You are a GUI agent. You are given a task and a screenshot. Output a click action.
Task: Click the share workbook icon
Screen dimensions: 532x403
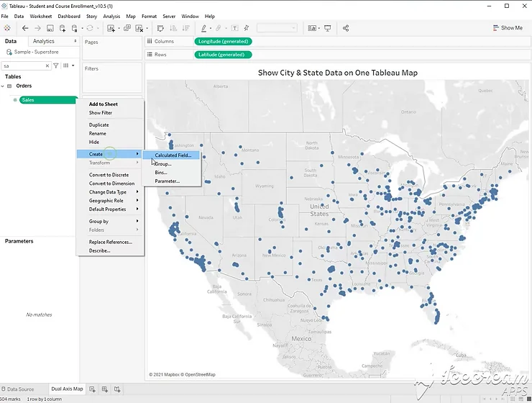pyautogui.click(x=346, y=28)
